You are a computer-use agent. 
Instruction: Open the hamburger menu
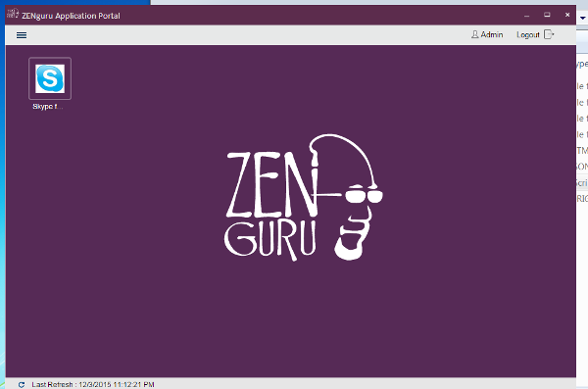tap(22, 35)
